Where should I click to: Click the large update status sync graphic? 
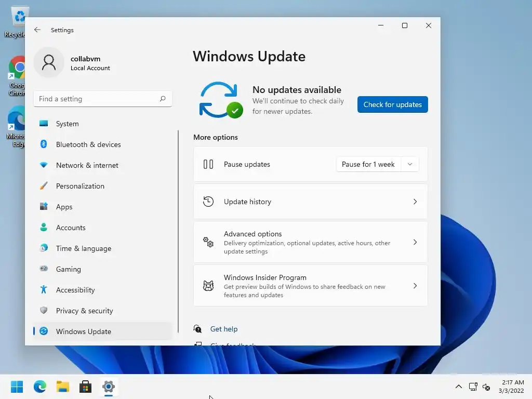220,100
